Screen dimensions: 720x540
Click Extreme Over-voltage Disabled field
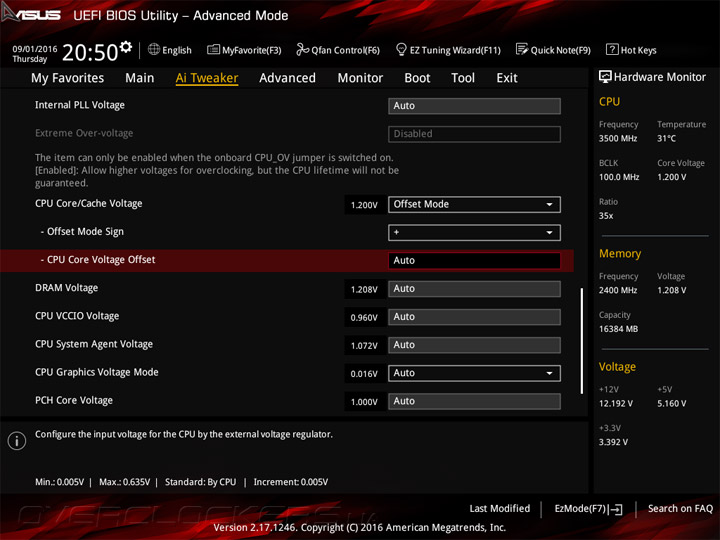point(474,134)
